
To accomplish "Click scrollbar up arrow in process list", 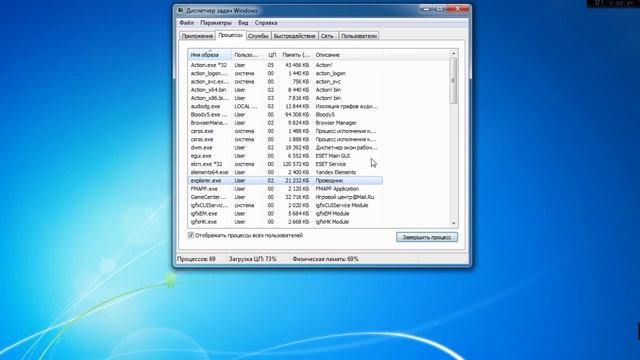I will tap(453, 53).
